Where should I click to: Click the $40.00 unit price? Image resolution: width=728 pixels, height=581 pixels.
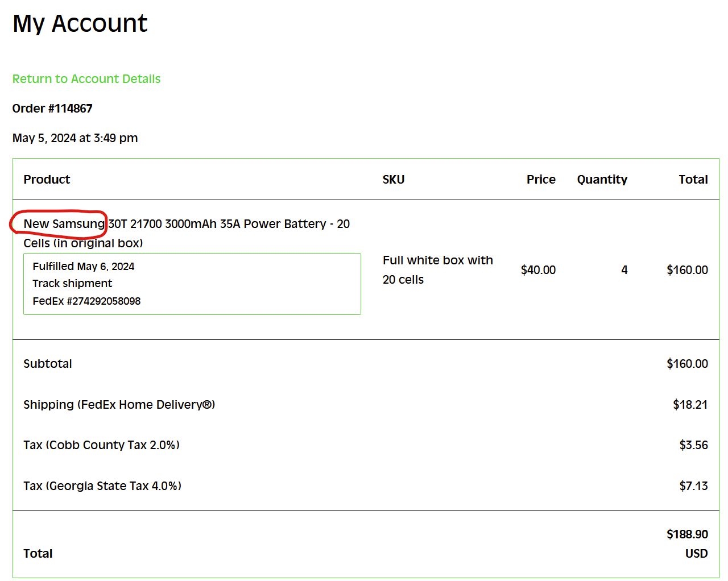click(x=538, y=270)
